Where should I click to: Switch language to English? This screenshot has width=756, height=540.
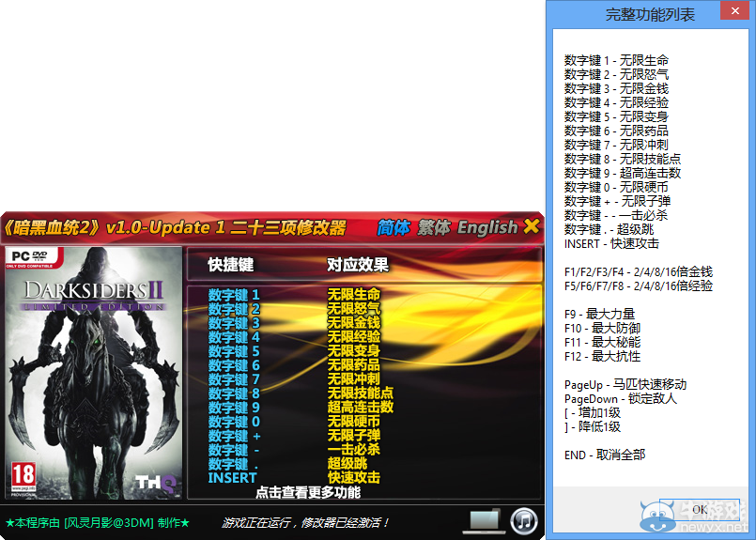pos(487,227)
